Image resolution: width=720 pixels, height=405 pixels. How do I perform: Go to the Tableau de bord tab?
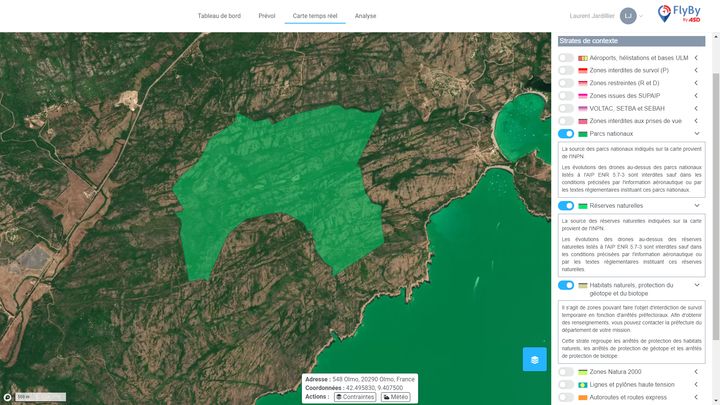point(219,16)
